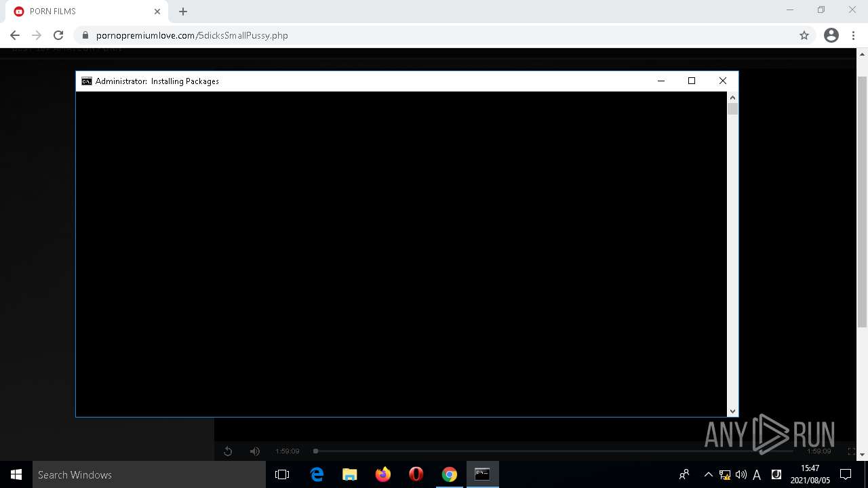Maximize the Installing Packages console window
Screen dimensions: 868x488
pos(692,81)
